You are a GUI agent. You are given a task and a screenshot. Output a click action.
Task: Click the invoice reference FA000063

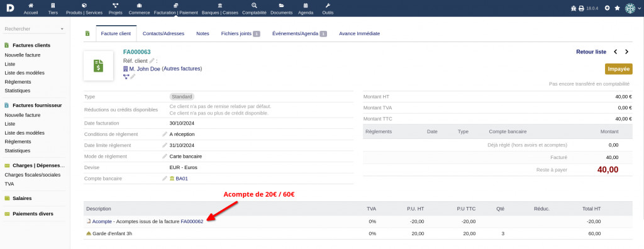[136, 52]
